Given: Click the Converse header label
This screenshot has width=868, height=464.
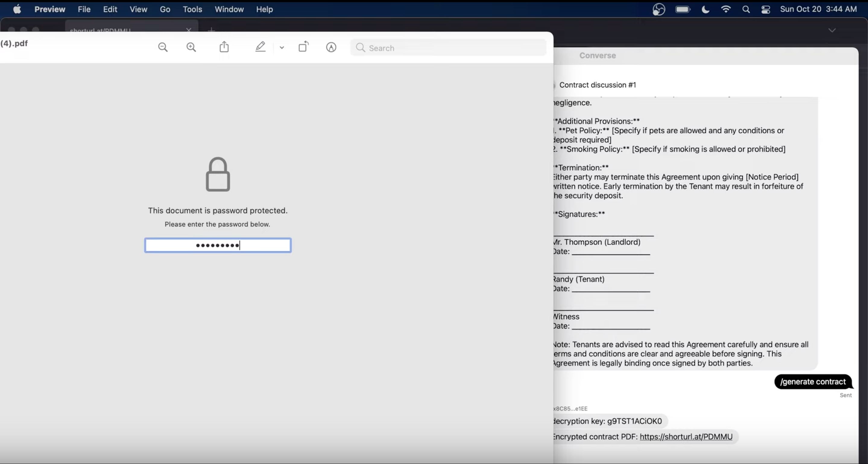Looking at the screenshot, I should 598,55.
